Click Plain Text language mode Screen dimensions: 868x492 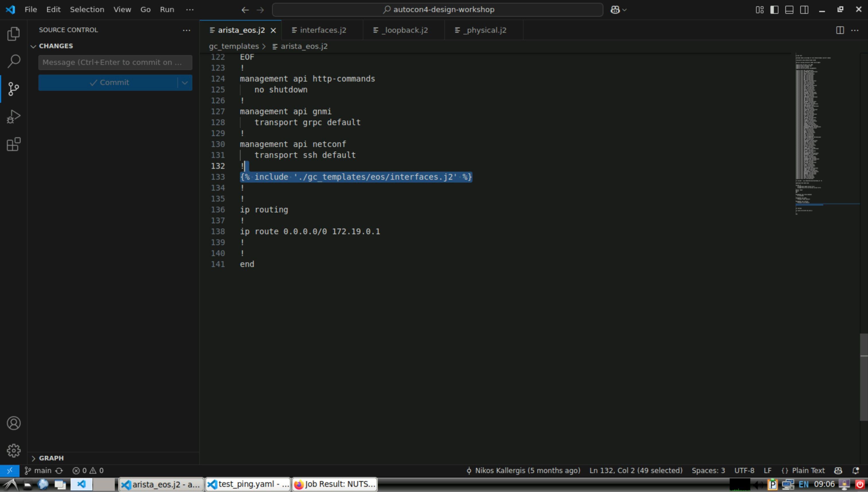(x=808, y=471)
